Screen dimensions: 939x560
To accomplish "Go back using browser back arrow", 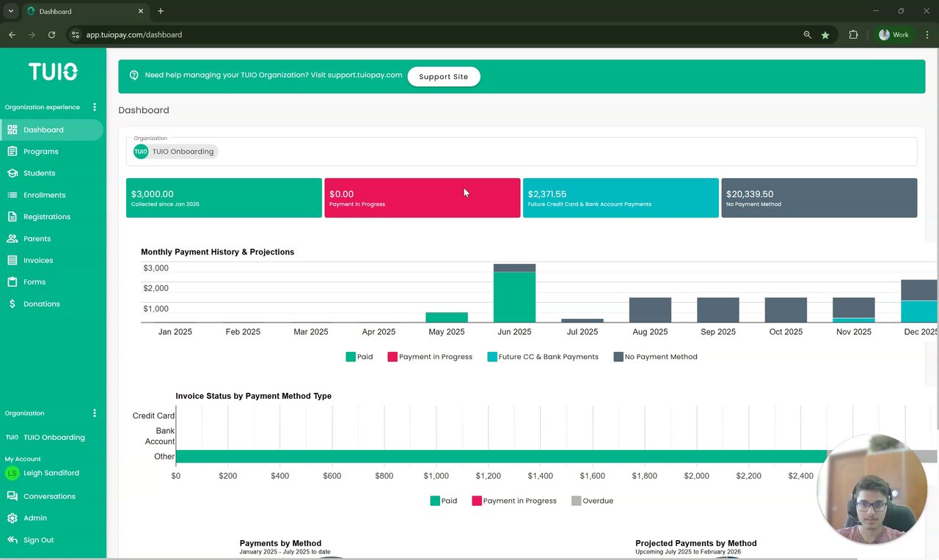I will pos(12,34).
